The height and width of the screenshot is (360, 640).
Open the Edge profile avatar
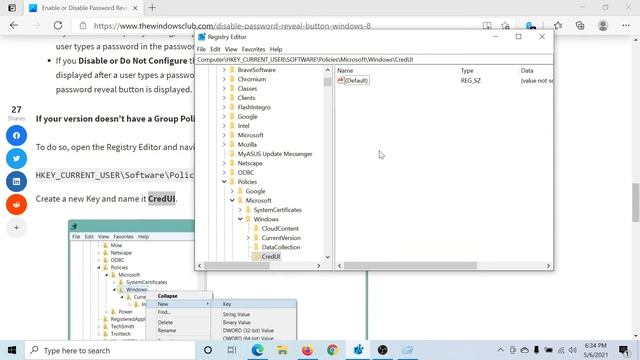[603, 25]
